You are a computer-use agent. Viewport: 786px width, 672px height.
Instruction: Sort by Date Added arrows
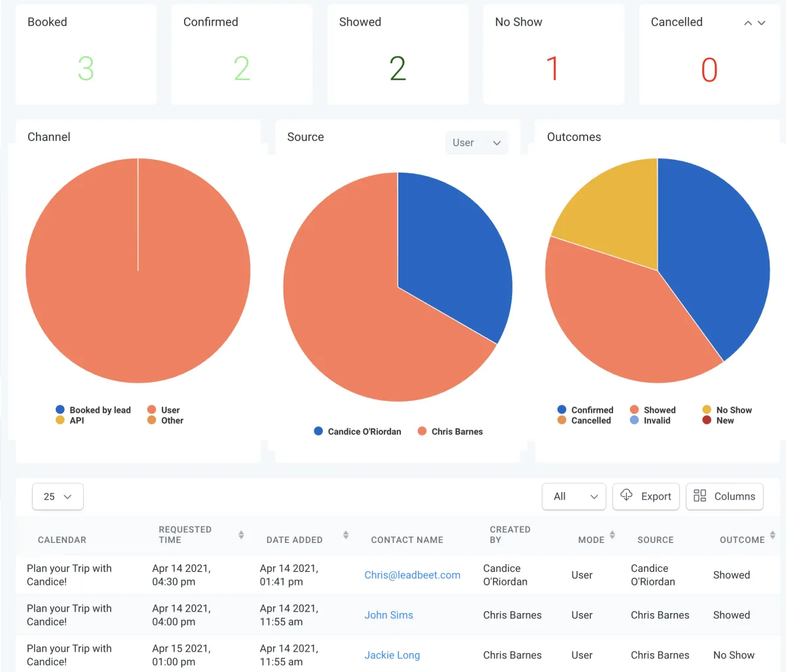coord(346,535)
